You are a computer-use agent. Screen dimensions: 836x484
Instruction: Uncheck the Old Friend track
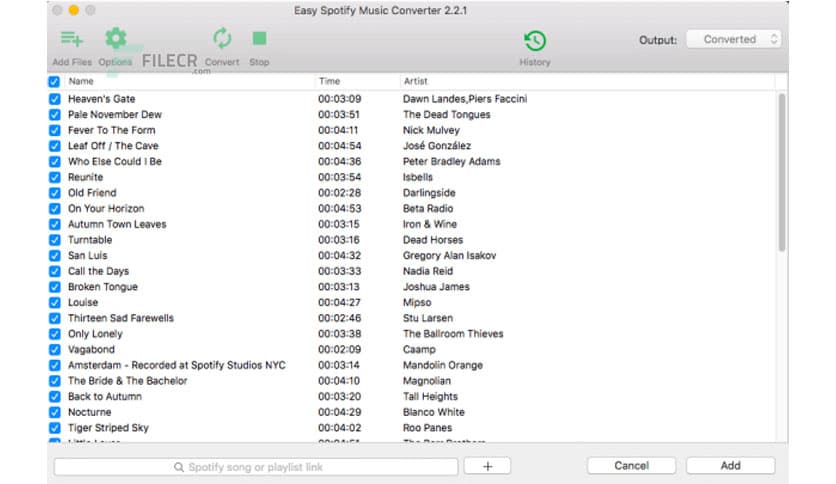(54, 193)
